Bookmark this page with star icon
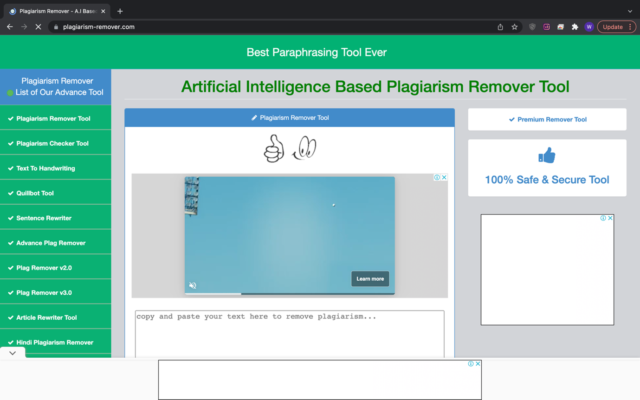 (514, 27)
